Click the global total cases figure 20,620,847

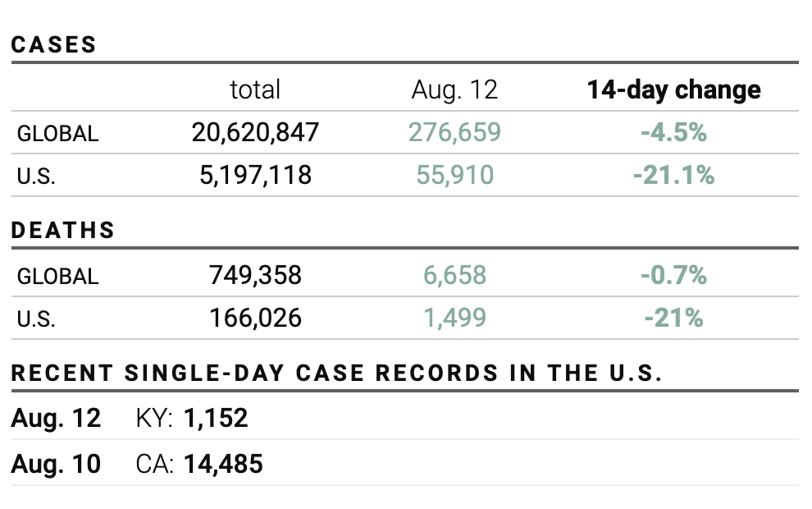click(x=255, y=132)
